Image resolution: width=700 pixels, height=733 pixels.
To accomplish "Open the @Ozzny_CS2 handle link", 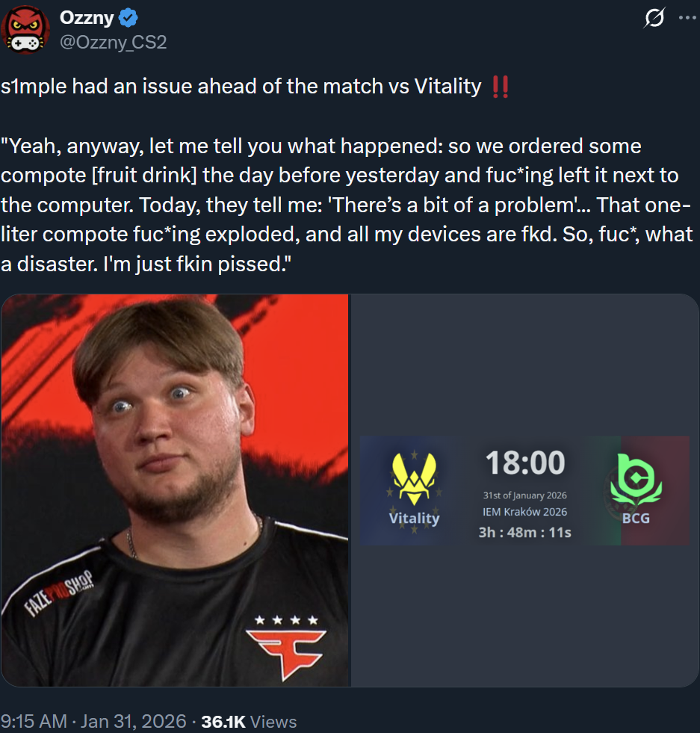I will [113, 42].
